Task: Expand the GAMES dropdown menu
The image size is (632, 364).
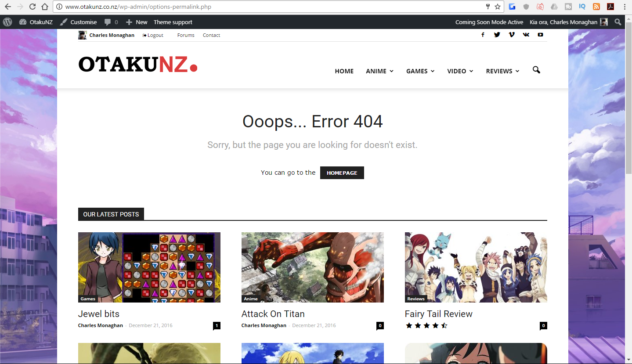Action: 420,71
